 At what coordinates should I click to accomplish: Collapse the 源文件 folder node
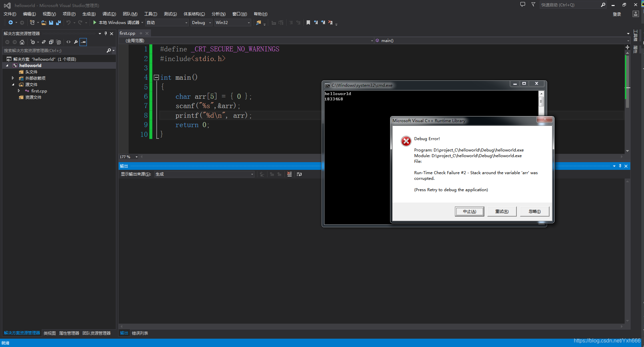pos(13,85)
